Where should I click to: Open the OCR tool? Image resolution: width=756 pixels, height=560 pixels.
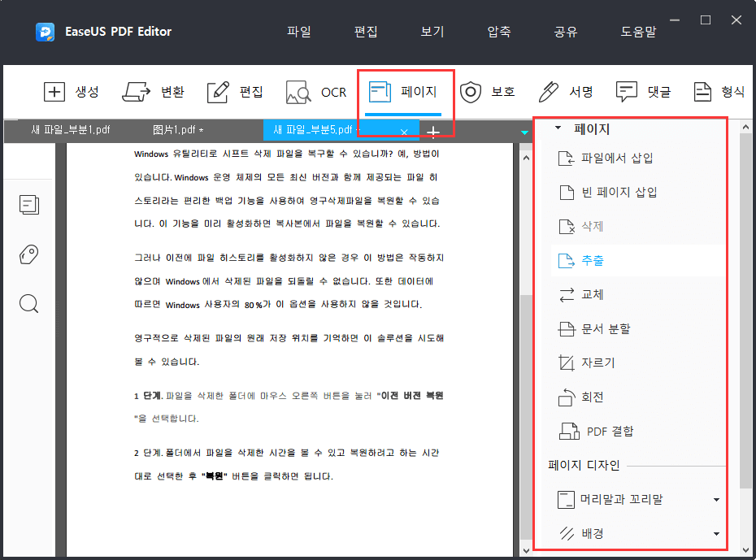tap(315, 92)
